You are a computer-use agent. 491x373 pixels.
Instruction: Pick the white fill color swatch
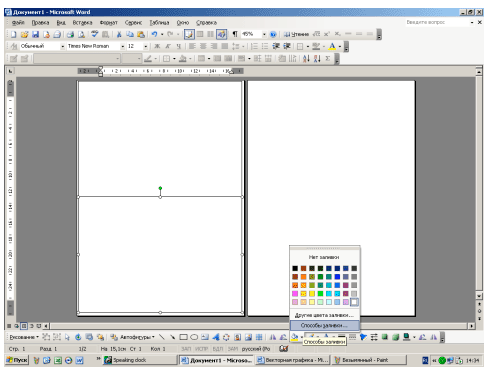click(x=354, y=302)
